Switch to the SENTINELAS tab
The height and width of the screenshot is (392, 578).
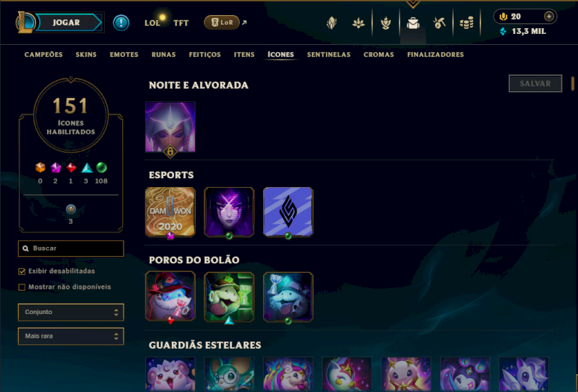pyautogui.click(x=329, y=55)
